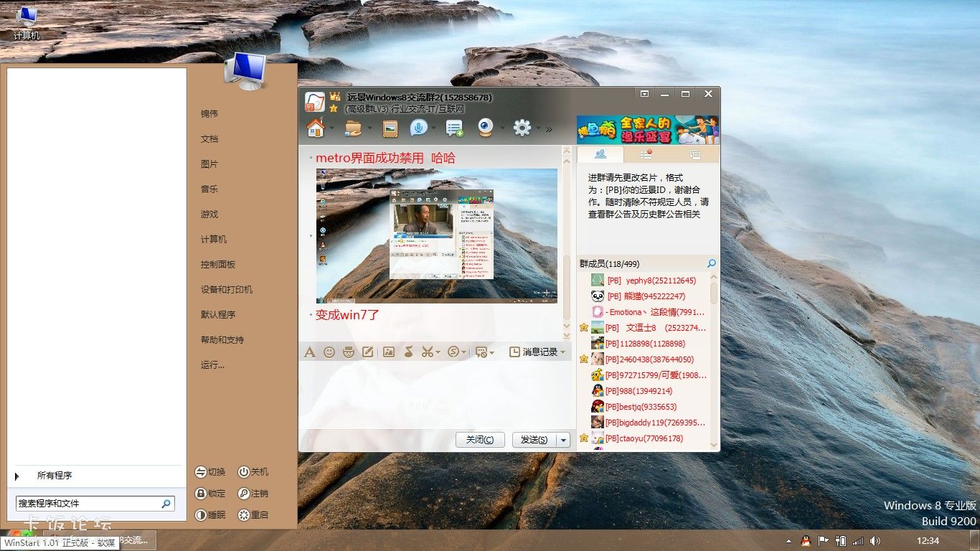Open the font formatting 'A' tool
Image resolution: width=980 pixels, height=551 pixels.
(x=309, y=352)
